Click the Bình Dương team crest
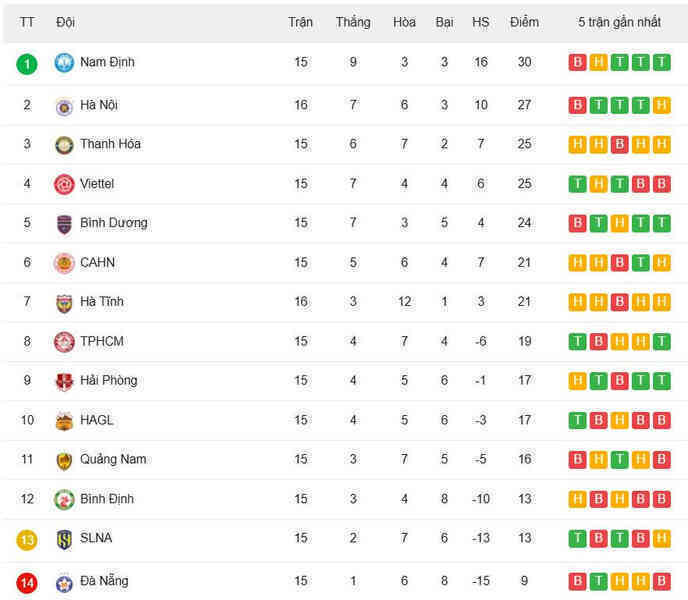 pyautogui.click(x=64, y=224)
